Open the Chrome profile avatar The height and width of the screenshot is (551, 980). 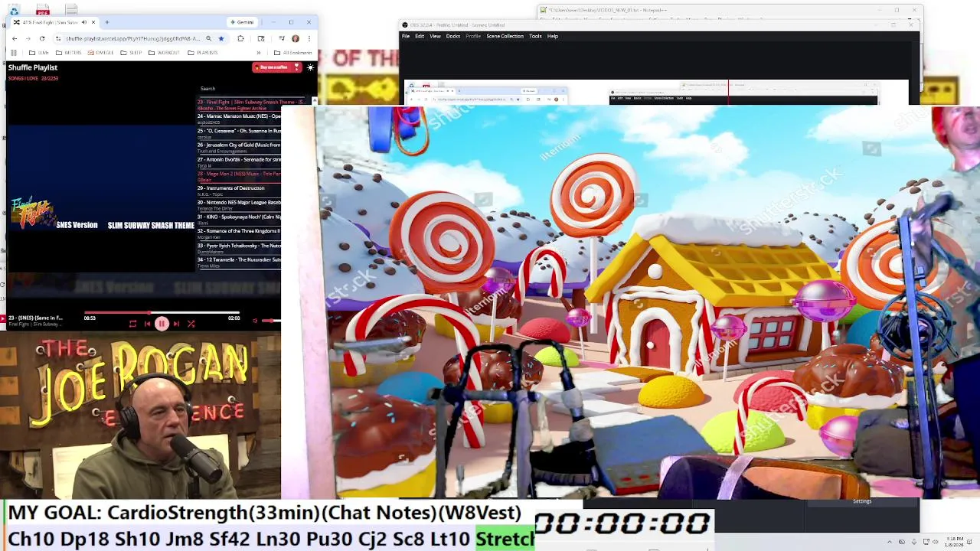pyautogui.click(x=296, y=38)
